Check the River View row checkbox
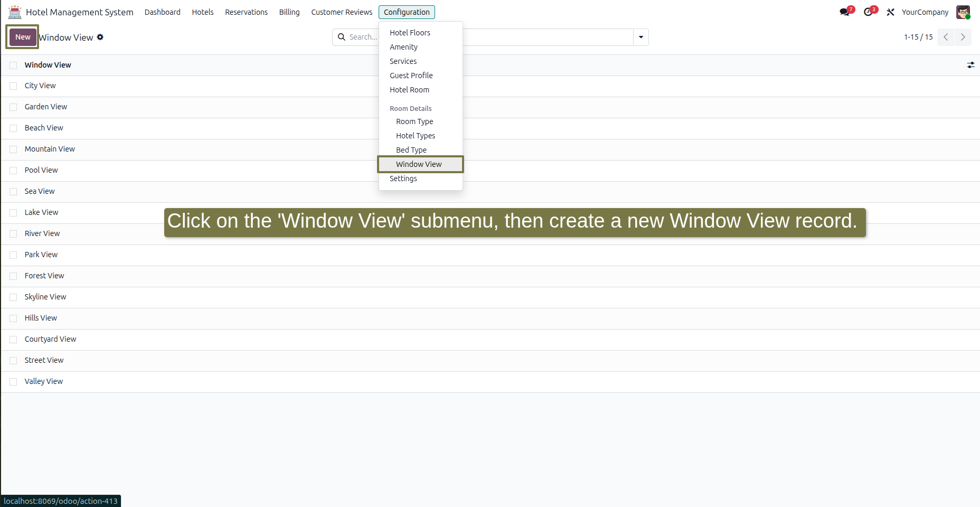Image resolution: width=980 pixels, height=507 pixels. [x=13, y=234]
